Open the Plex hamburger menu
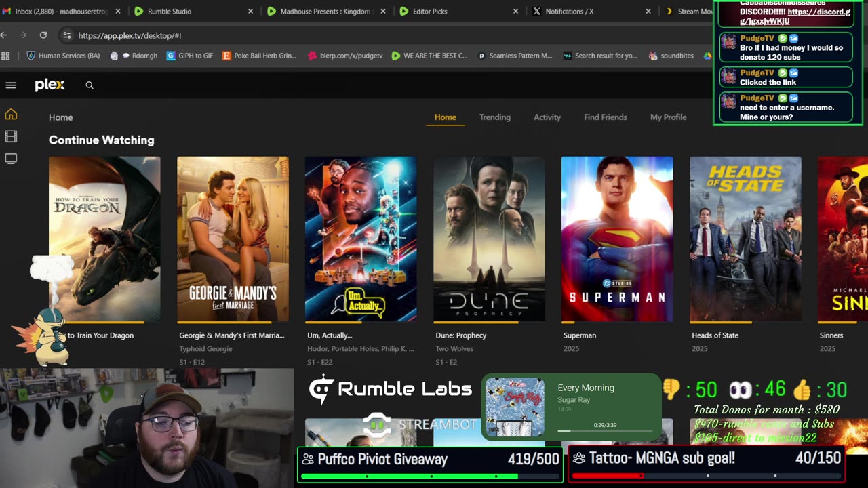This screenshot has height=488, width=868. (x=11, y=85)
